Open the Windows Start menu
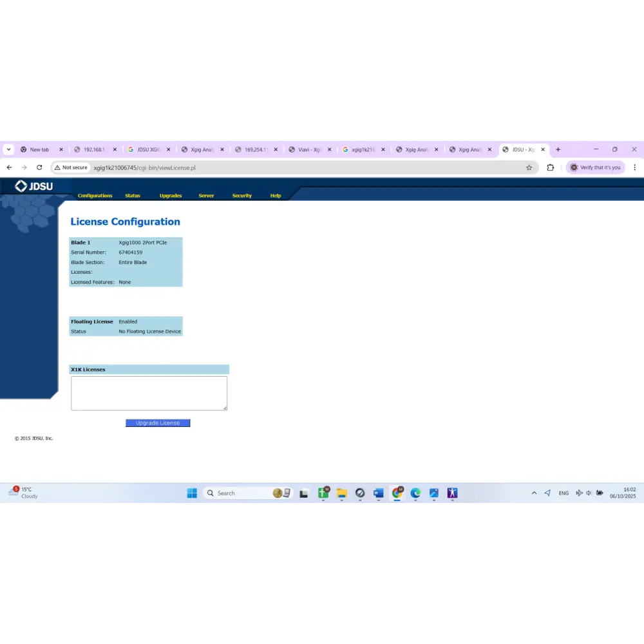 pos(192,493)
